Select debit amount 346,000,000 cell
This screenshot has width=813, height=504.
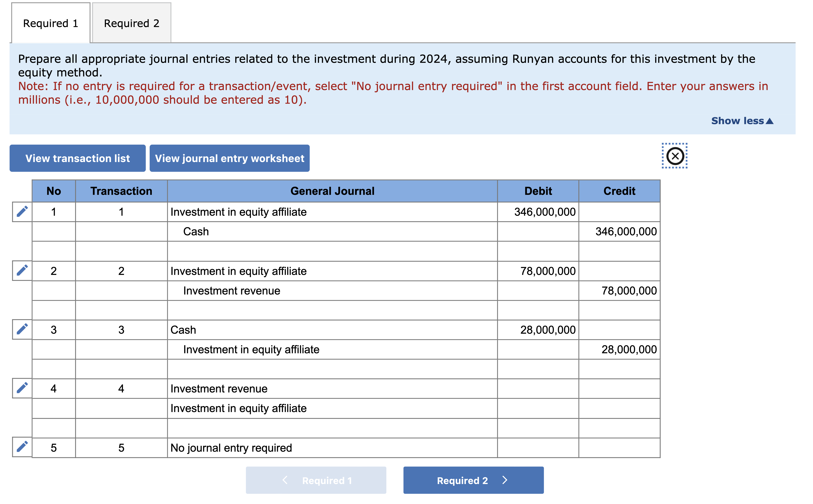pos(538,212)
